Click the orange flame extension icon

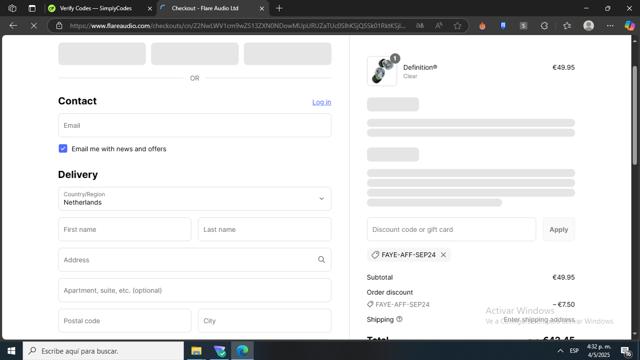point(482,26)
